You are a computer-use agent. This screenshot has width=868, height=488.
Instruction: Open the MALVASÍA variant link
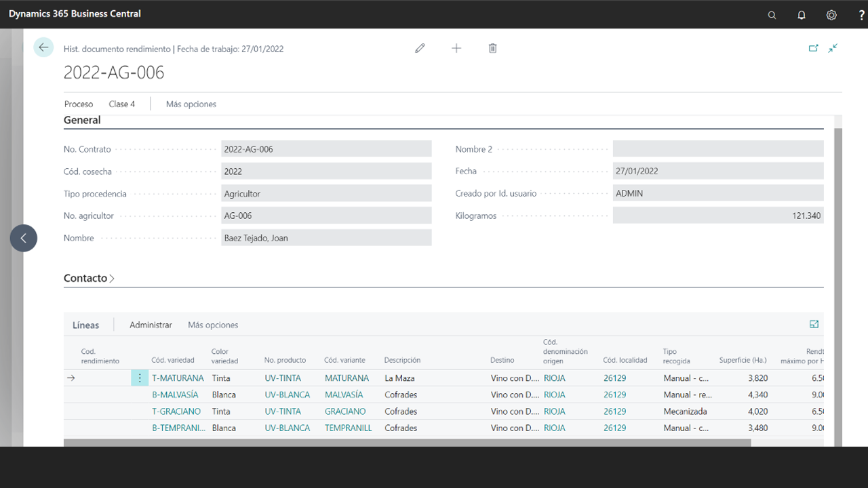pos(344,394)
